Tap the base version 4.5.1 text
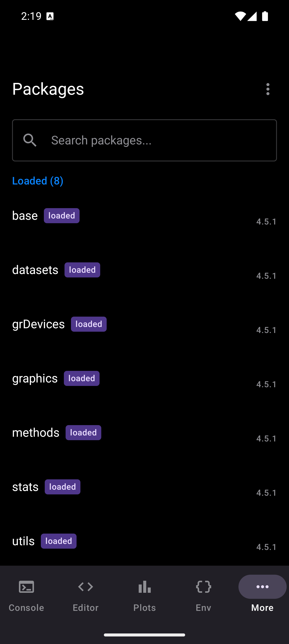Viewport: 289px width, 644px height. point(266,221)
